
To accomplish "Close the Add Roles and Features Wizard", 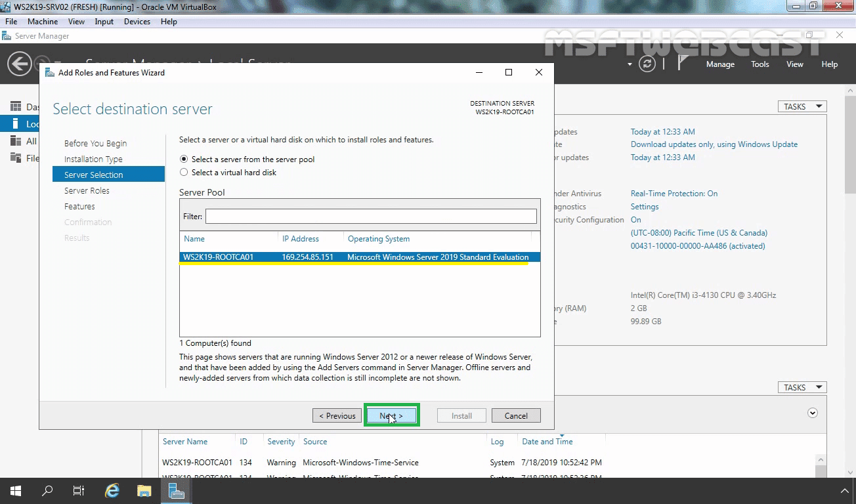I will point(538,72).
